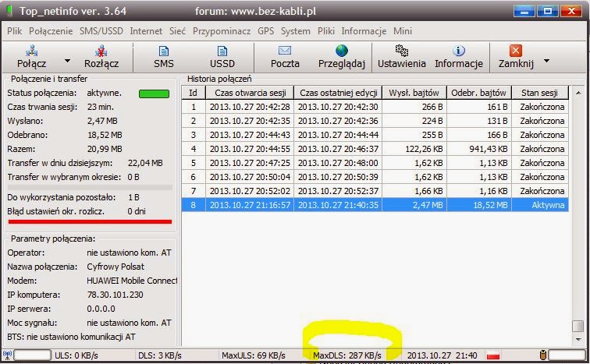Open the Informacje menu

coord(364,31)
